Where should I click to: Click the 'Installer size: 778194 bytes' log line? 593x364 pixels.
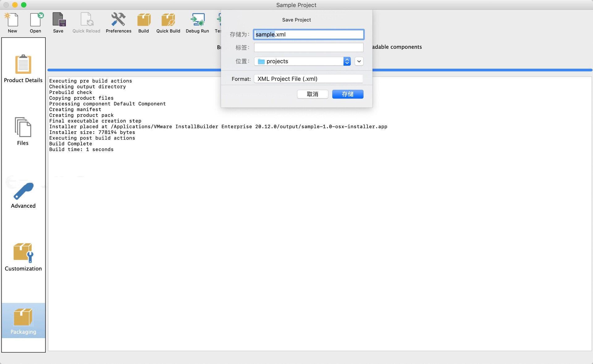coord(92,132)
